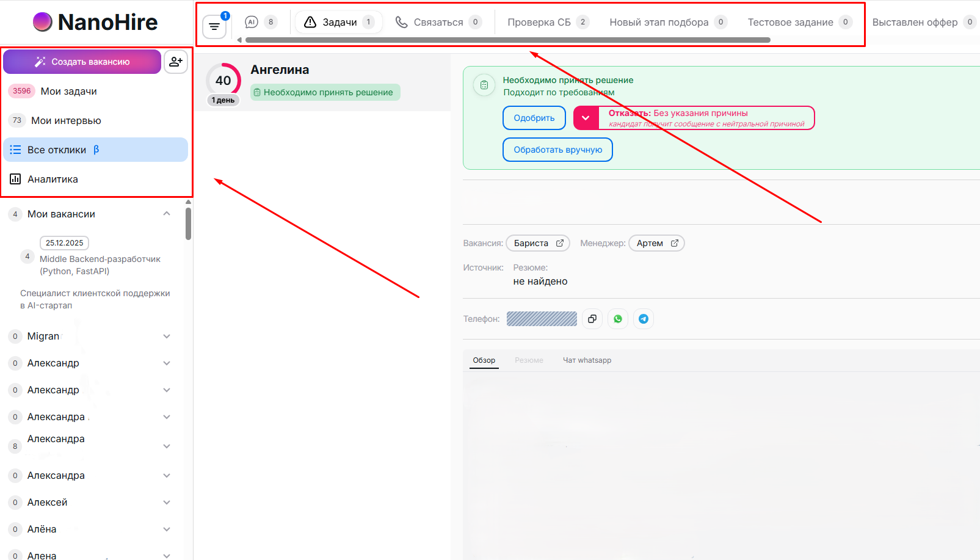Select Все отклики in the sidebar

click(x=96, y=150)
